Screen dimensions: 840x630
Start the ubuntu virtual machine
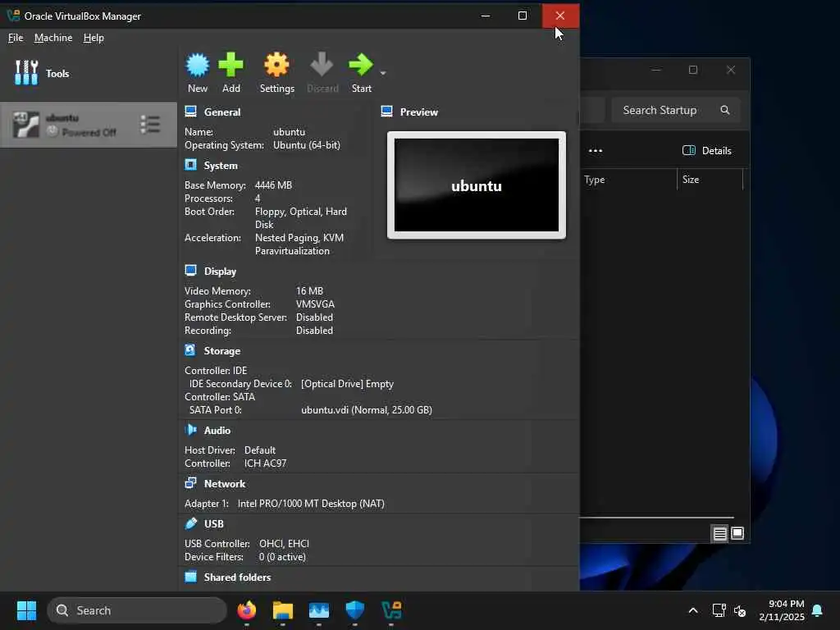click(361, 73)
